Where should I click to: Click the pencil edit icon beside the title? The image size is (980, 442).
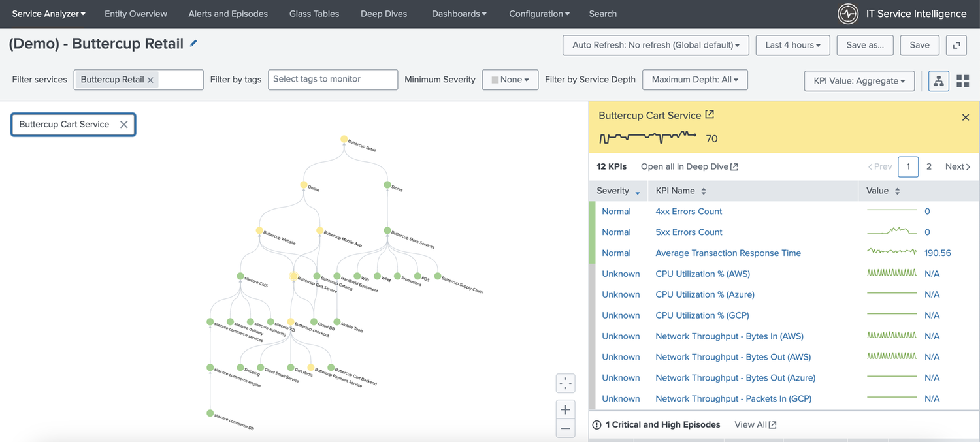(x=193, y=43)
